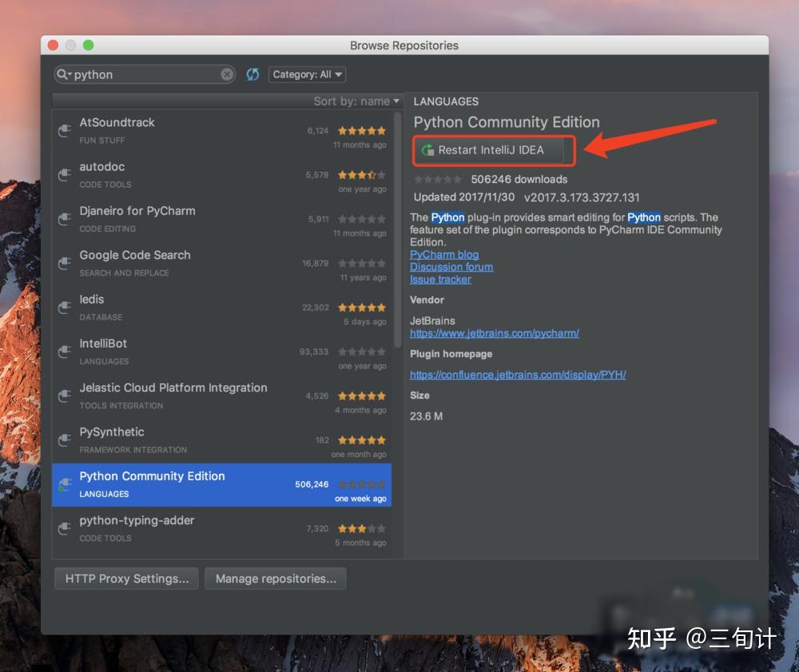Open the PyCharm blog link

(x=444, y=254)
